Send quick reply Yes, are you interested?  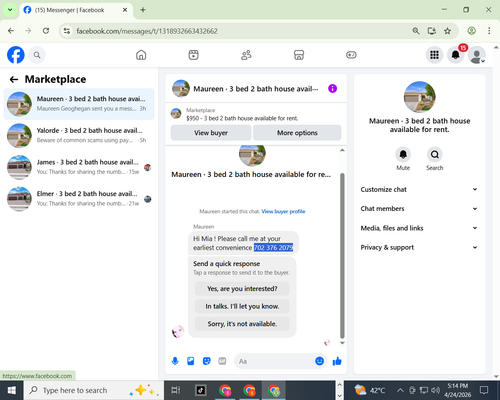(x=242, y=289)
